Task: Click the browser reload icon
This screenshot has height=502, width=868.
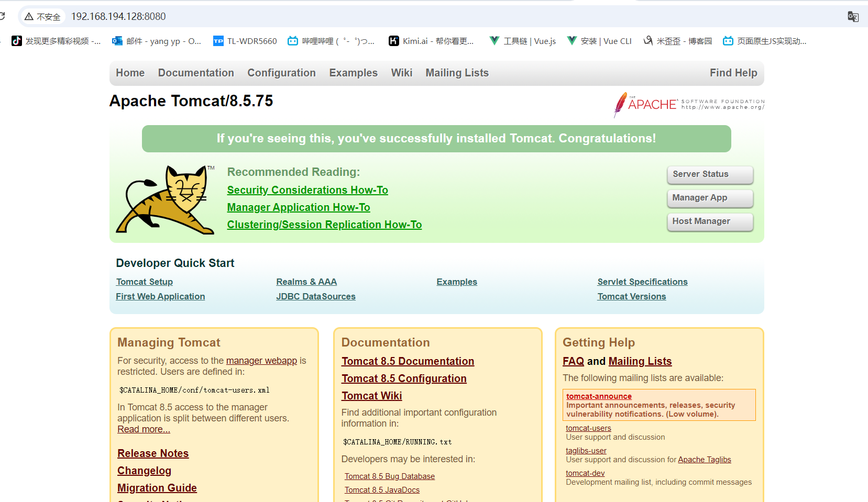Action: tap(2, 16)
